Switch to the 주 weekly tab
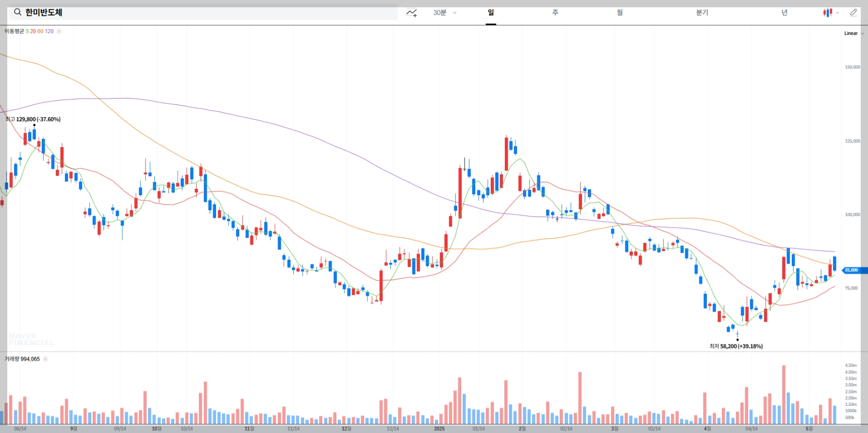 point(555,13)
